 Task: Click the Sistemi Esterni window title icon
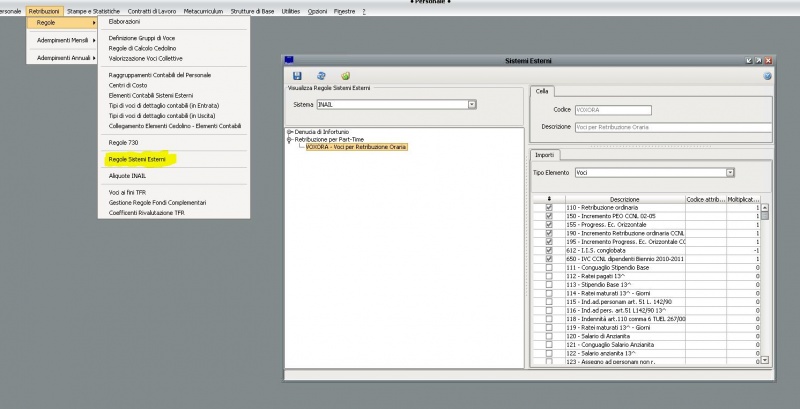290,61
